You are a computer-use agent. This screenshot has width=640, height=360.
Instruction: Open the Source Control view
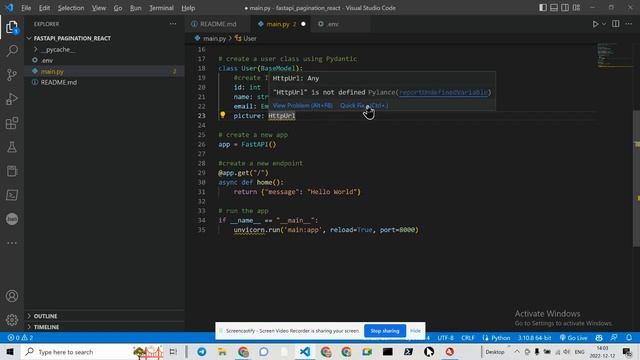[12, 75]
